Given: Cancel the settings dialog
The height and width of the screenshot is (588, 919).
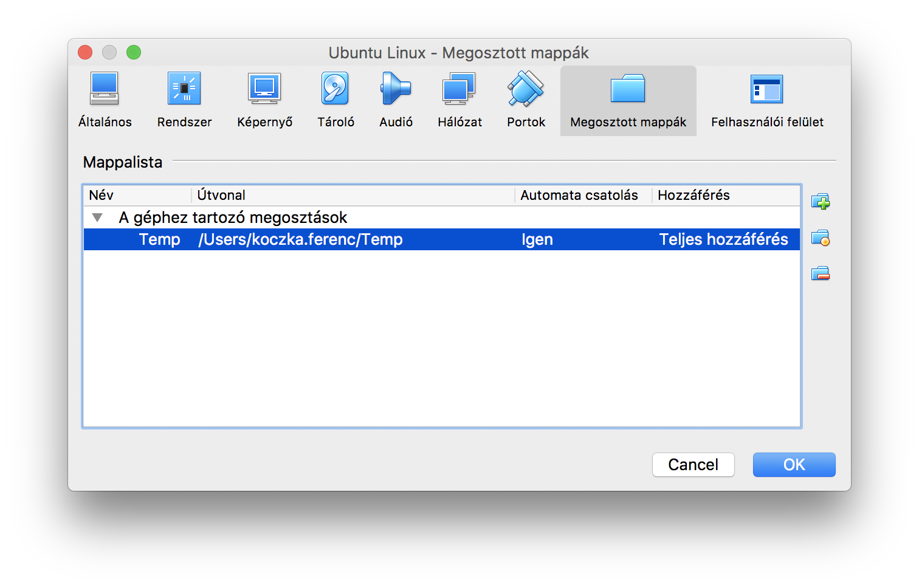Looking at the screenshot, I should tap(694, 465).
